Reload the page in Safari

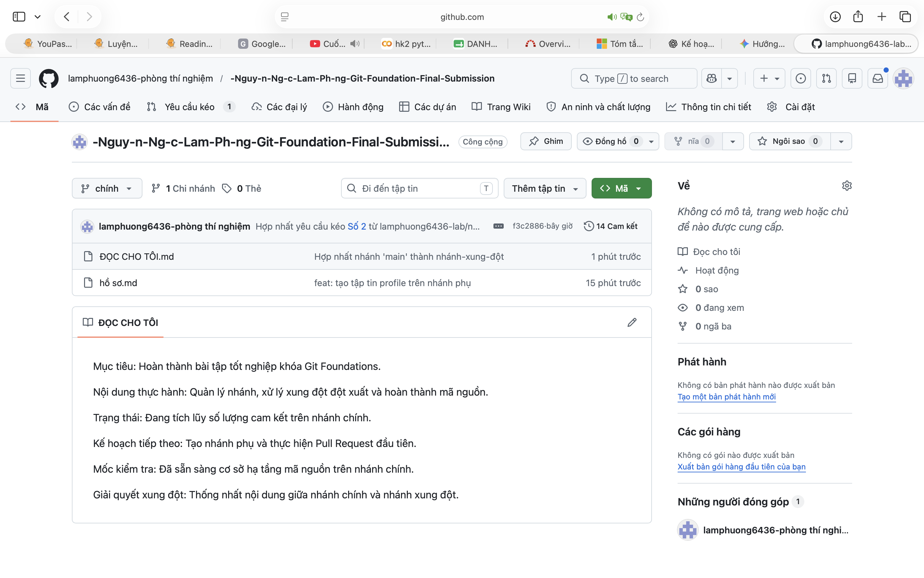[640, 17]
